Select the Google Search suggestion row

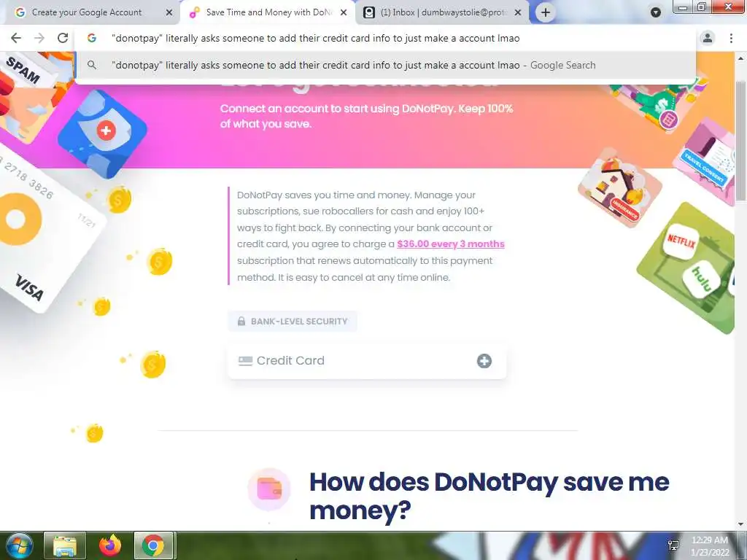(x=385, y=65)
